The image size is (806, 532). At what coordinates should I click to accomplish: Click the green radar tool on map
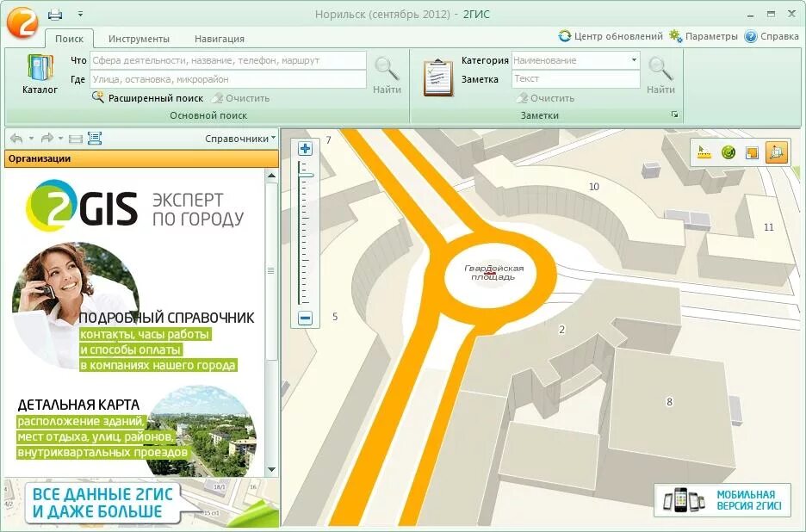click(728, 152)
